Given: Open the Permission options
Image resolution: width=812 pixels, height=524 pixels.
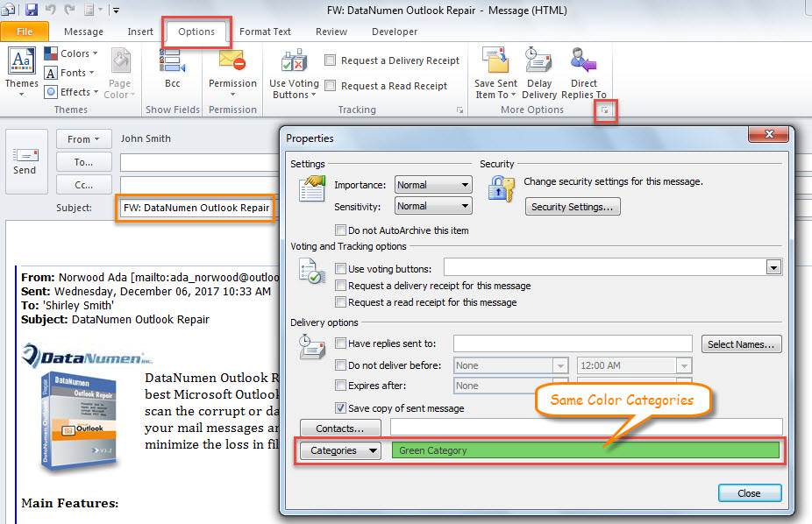Looking at the screenshot, I should pos(232,72).
